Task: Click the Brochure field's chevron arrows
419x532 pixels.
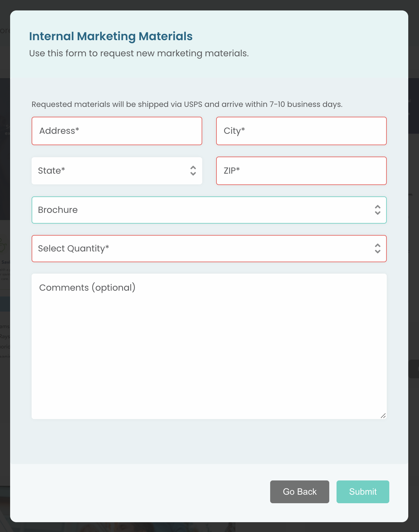Action: click(x=377, y=210)
